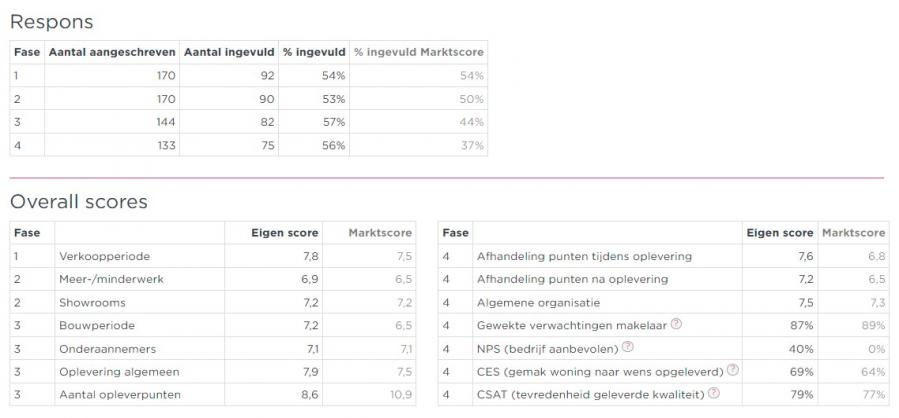Select the Overall scores section heading
Image resolution: width=899 pixels, height=418 pixels.
point(79,202)
